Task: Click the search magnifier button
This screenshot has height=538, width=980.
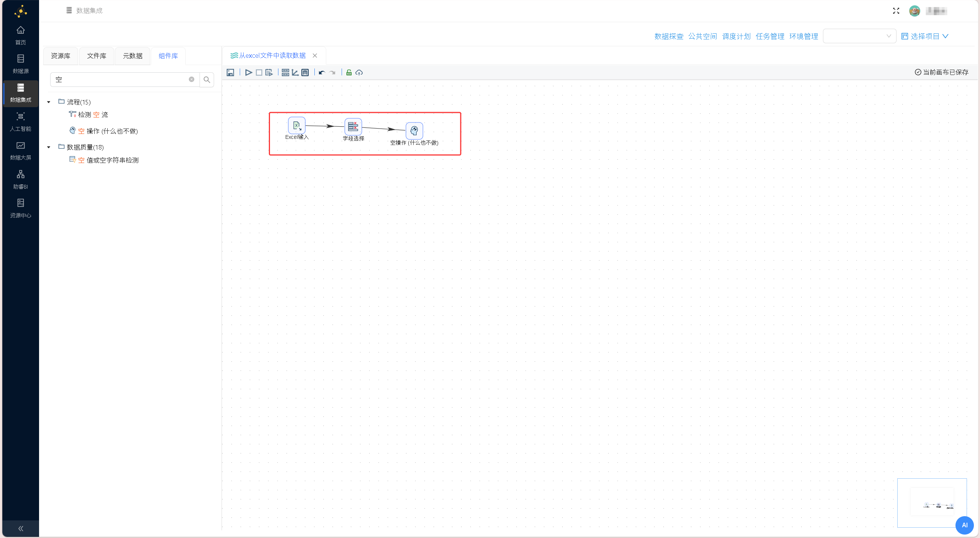Action: click(x=207, y=80)
